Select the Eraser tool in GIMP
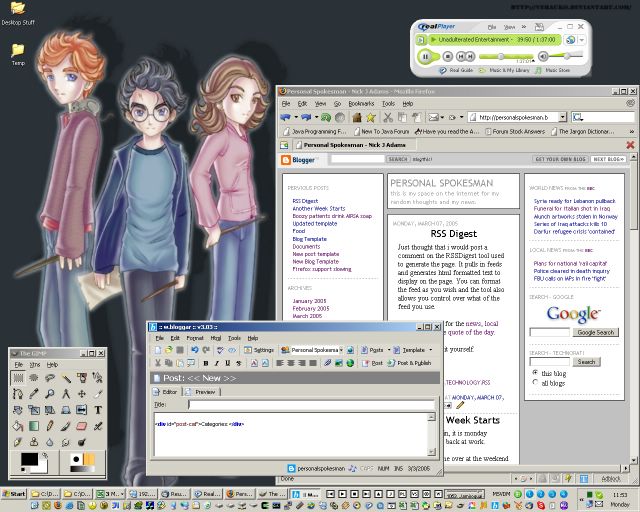The height and width of the screenshot is (512, 640). pyautogui.click(x=82, y=426)
